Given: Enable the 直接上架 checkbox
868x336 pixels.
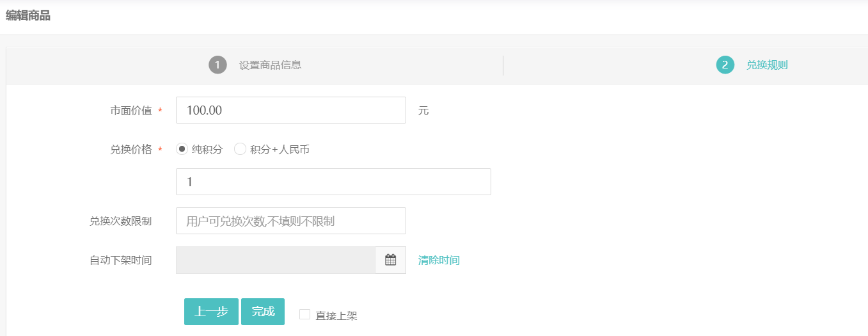Looking at the screenshot, I should pos(304,314).
